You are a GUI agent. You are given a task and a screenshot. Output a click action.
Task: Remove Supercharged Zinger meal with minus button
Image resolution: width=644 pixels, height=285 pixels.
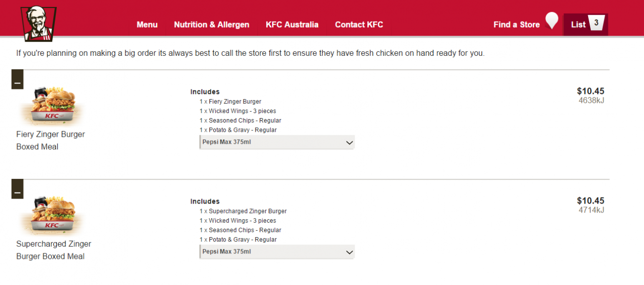[x=18, y=189]
